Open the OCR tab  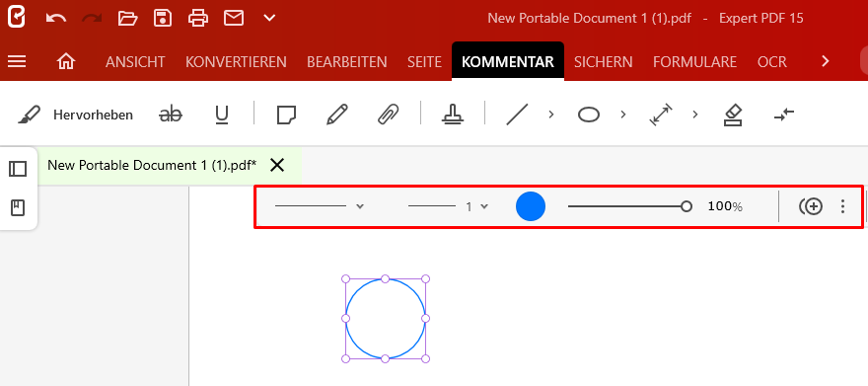click(x=772, y=62)
